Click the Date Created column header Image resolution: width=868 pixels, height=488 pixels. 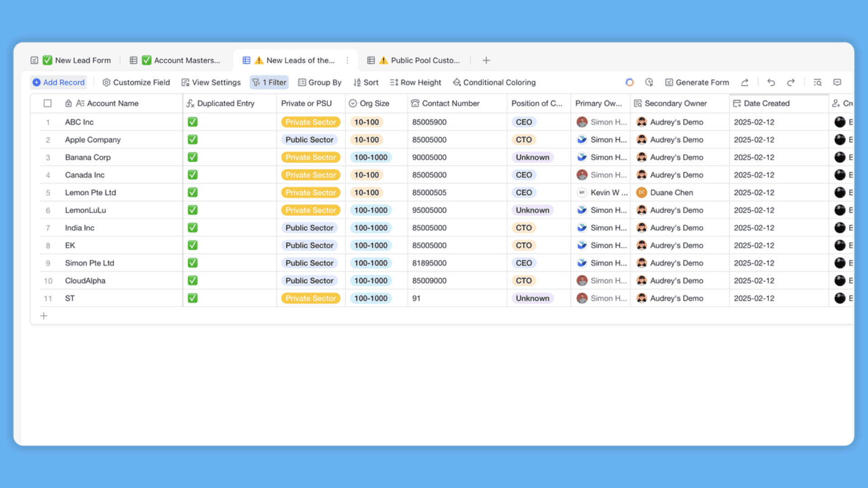click(779, 103)
